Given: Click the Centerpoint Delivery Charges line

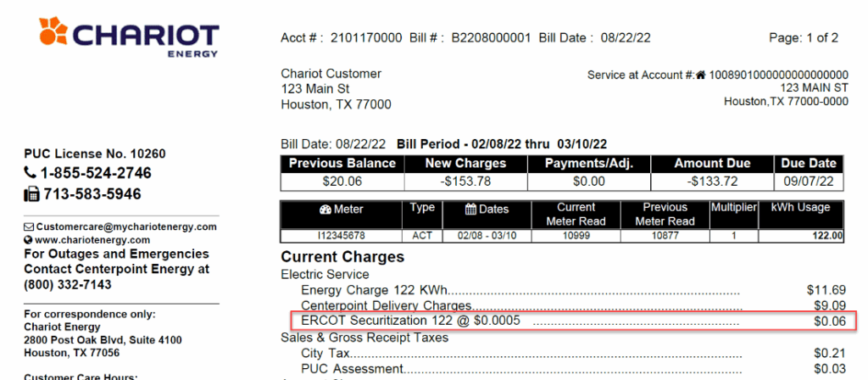Looking at the screenshot, I should pyautogui.click(x=386, y=305).
